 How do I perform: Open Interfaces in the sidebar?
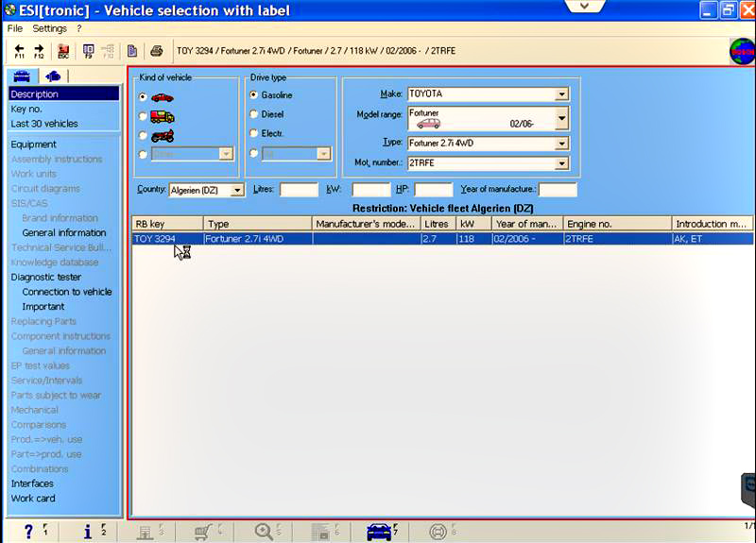tap(32, 484)
